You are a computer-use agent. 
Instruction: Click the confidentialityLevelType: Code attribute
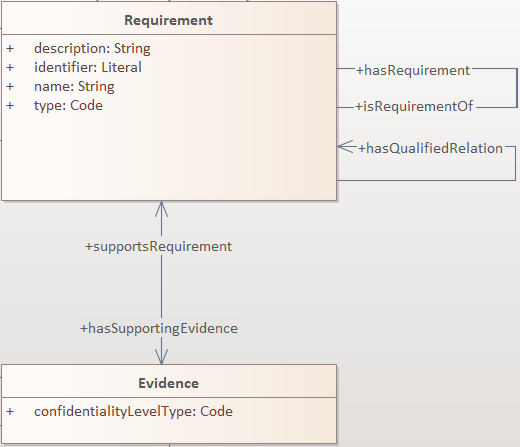(x=133, y=412)
